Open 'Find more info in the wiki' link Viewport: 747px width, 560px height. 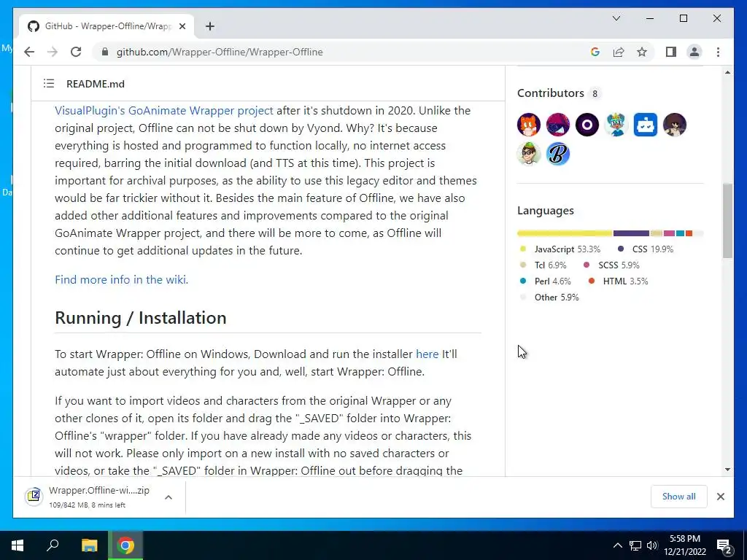coord(122,279)
